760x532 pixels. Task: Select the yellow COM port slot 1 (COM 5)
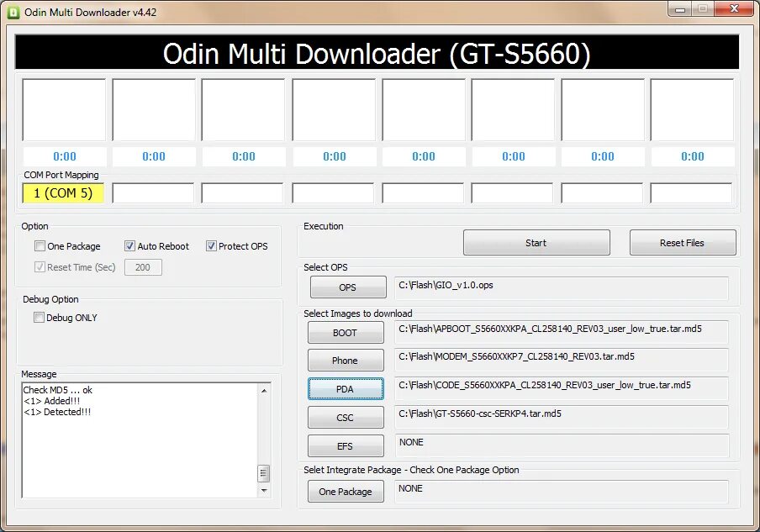click(63, 193)
